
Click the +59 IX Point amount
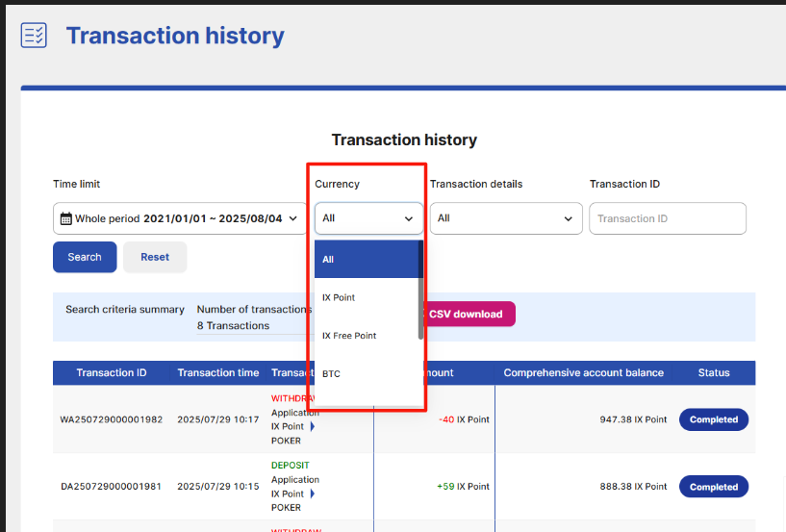[463, 487]
